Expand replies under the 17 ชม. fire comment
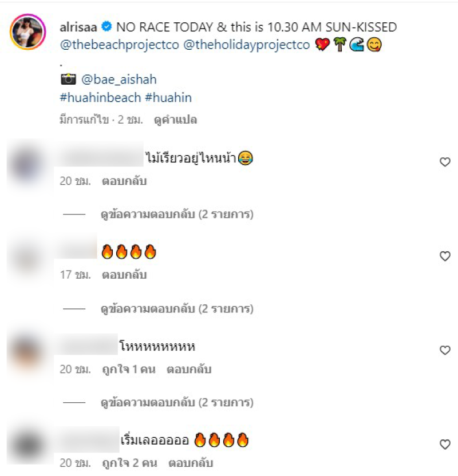This screenshot has height=476, width=458. click(177, 309)
